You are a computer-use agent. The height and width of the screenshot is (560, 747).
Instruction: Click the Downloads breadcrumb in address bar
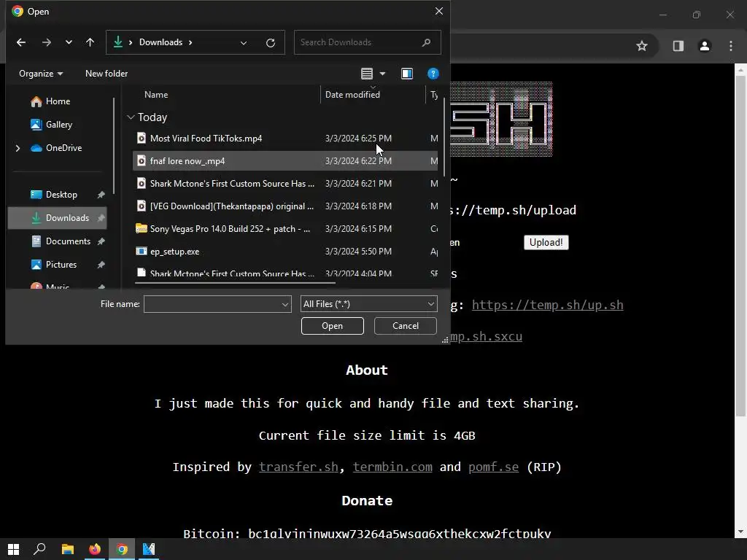[x=160, y=42]
